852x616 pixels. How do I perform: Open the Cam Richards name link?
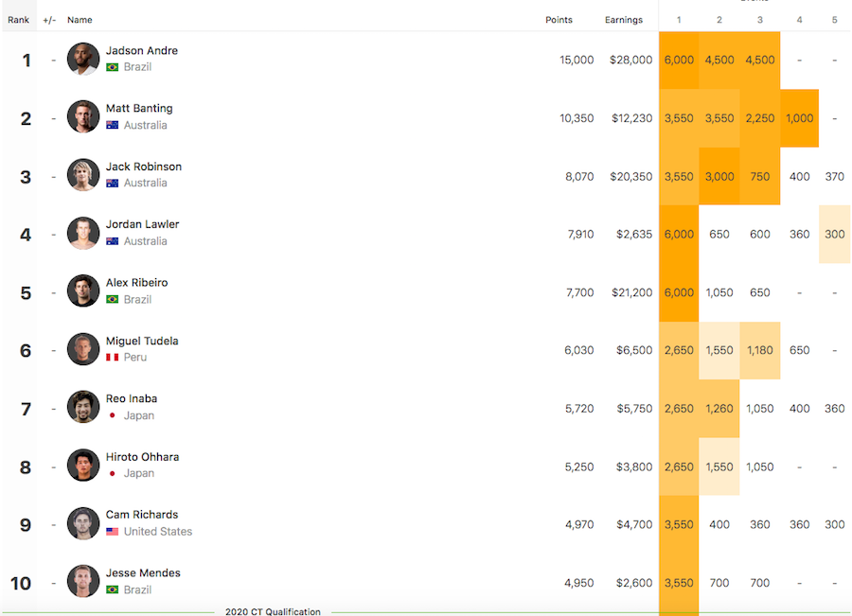coord(142,515)
